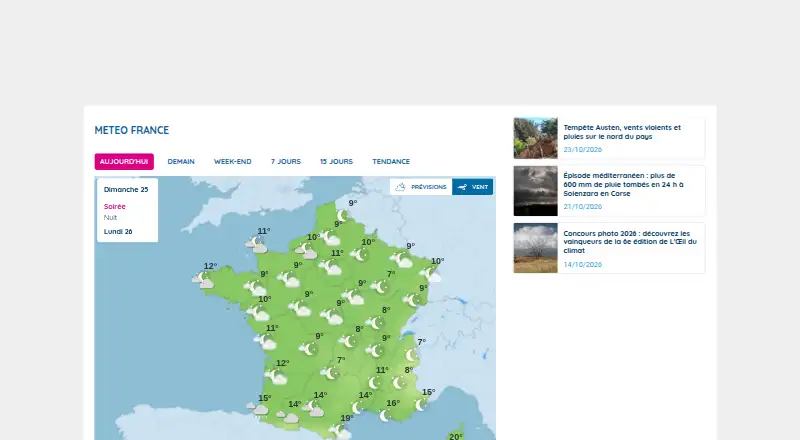Click the Tempête Austen article thumbnail
The height and width of the screenshot is (440, 800).
tap(536, 138)
